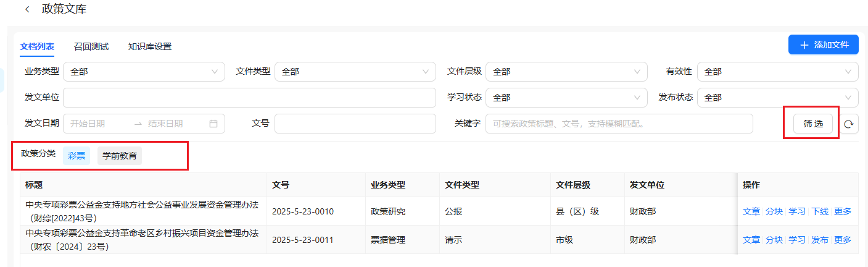Screen dimensions: 868x267
Task: Switch to the 召回测试 tab
Action: point(91,46)
